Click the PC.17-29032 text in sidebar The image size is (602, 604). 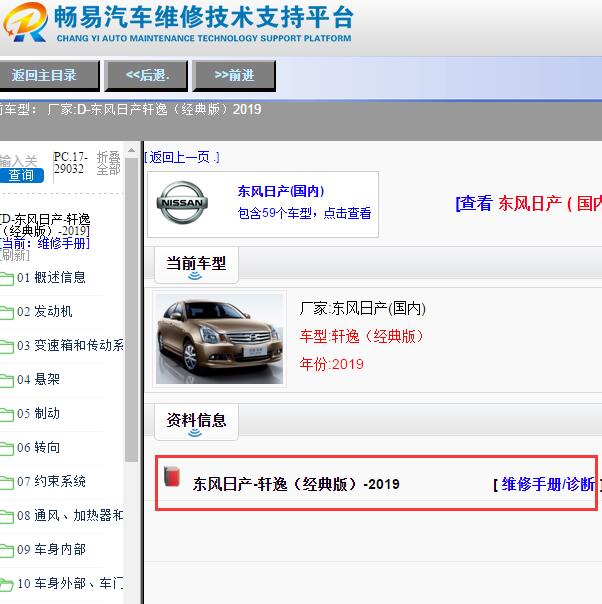71,163
